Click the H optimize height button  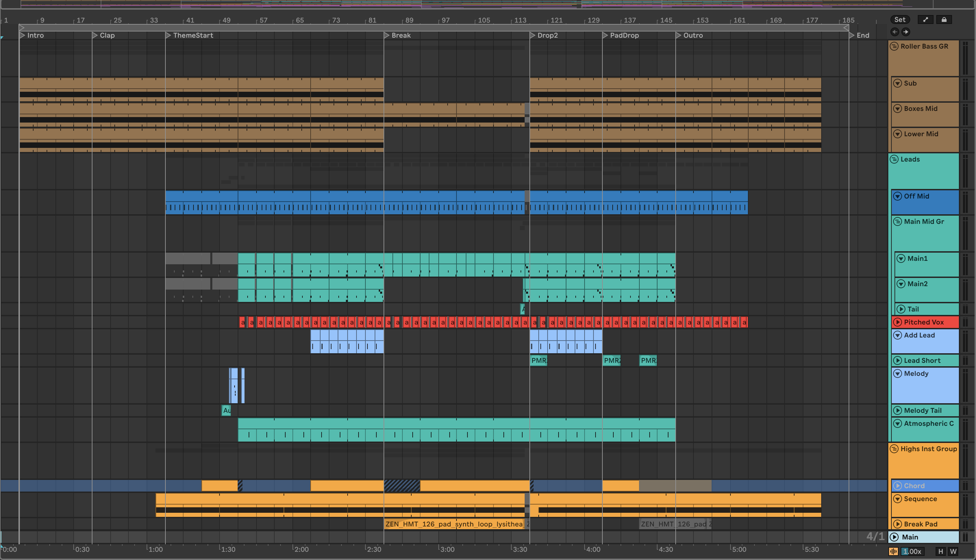(941, 551)
